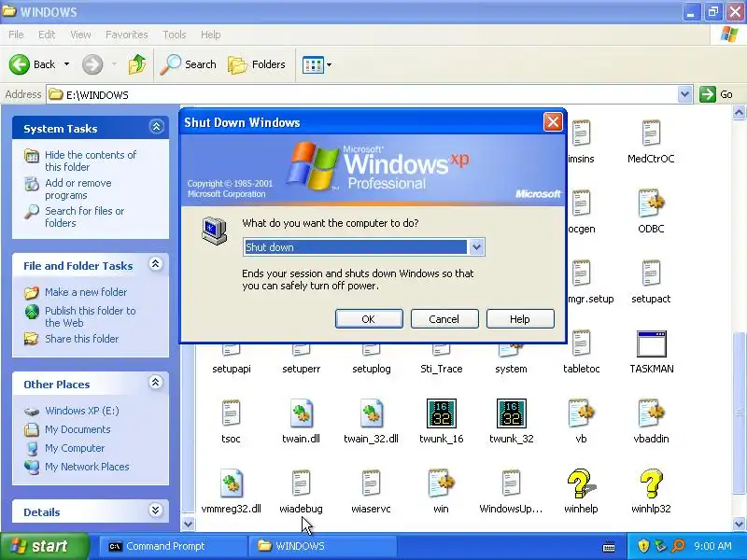The height and width of the screenshot is (560, 747).
Task: Toggle the Folders pane button
Action: pyautogui.click(x=257, y=64)
